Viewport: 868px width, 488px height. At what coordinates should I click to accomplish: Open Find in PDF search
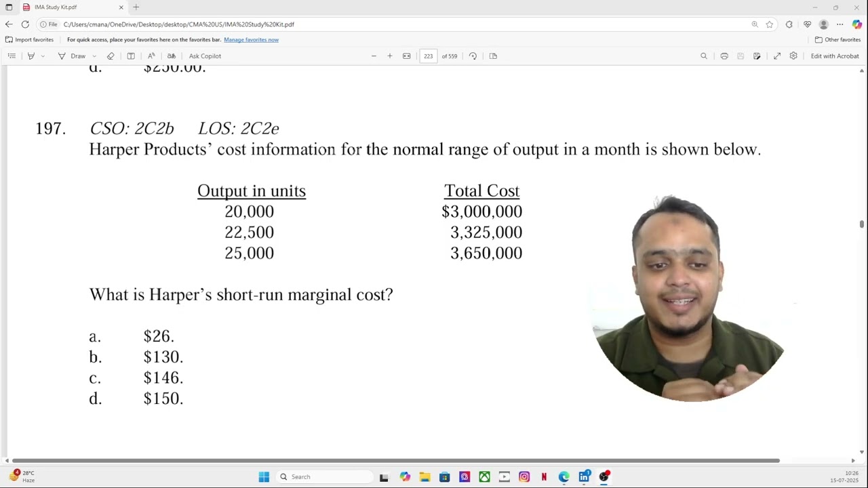(x=704, y=56)
